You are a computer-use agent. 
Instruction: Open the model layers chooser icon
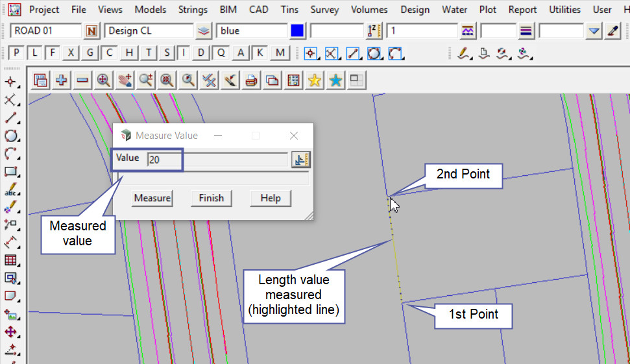click(204, 31)
